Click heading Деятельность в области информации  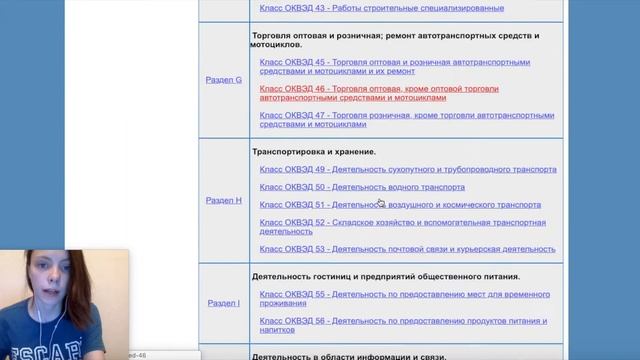[349, 356]
